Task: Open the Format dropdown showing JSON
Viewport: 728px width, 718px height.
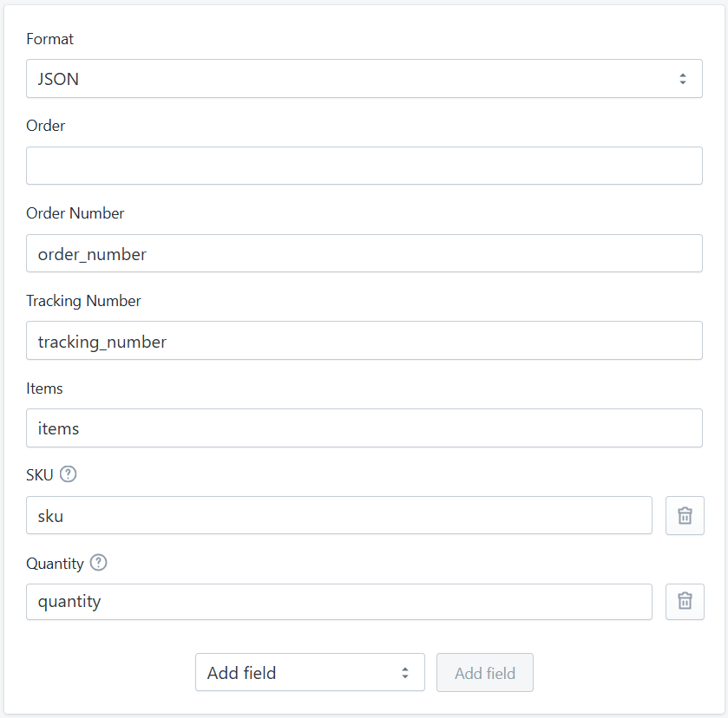Action: coord(364,79)
